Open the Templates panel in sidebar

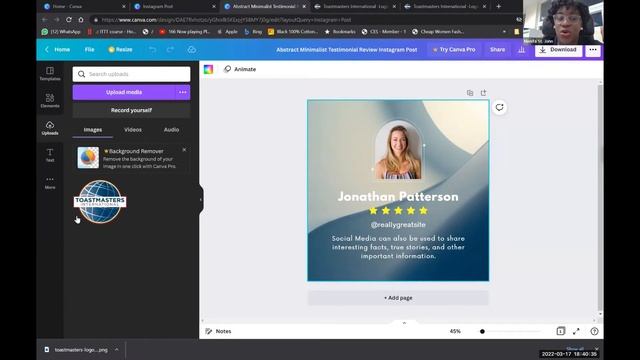pyautogui.click(x=50, y=73)
